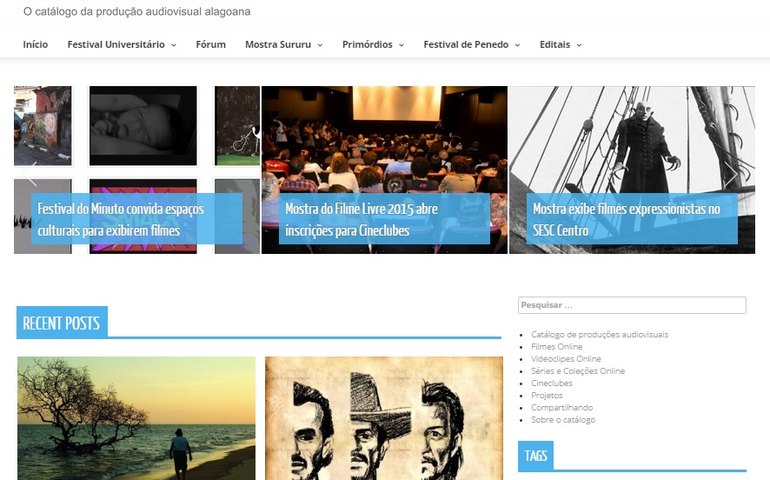
Task: Open the sketched men portraits post image
Action: click(x=384, y=419)
